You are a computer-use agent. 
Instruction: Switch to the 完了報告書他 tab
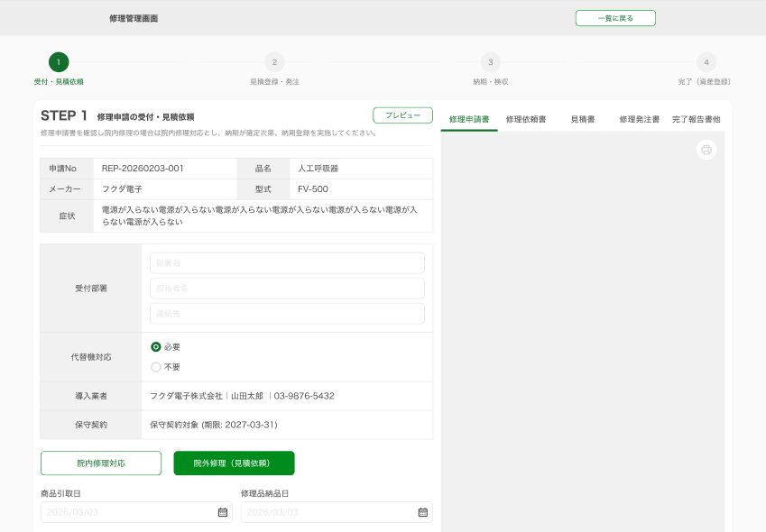click(697, 119)
